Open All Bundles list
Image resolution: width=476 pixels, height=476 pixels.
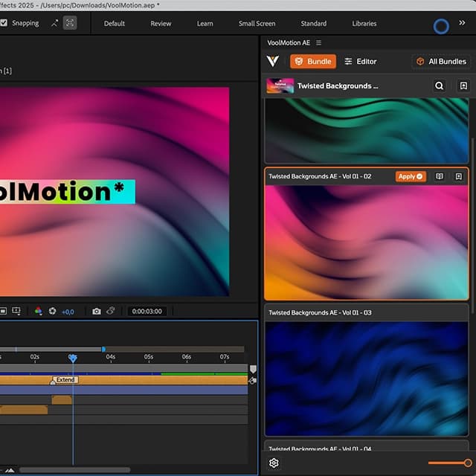441,62
